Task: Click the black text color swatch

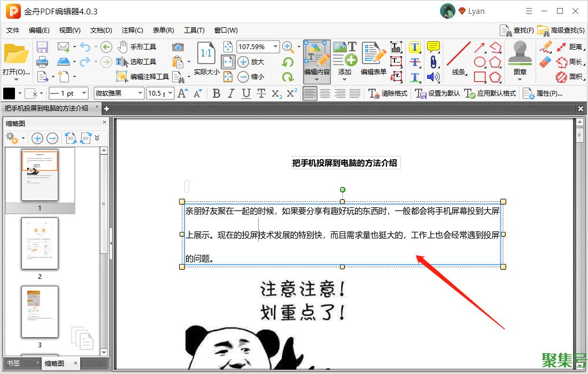Action: 10,93
